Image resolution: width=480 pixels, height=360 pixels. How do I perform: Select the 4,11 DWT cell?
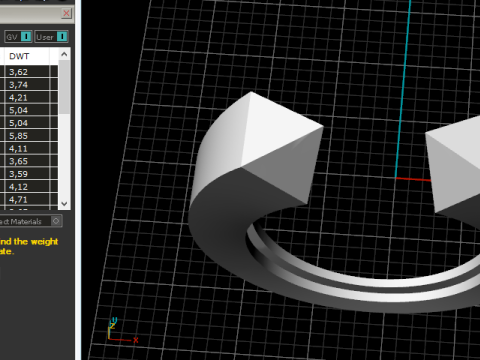[27, 149]
